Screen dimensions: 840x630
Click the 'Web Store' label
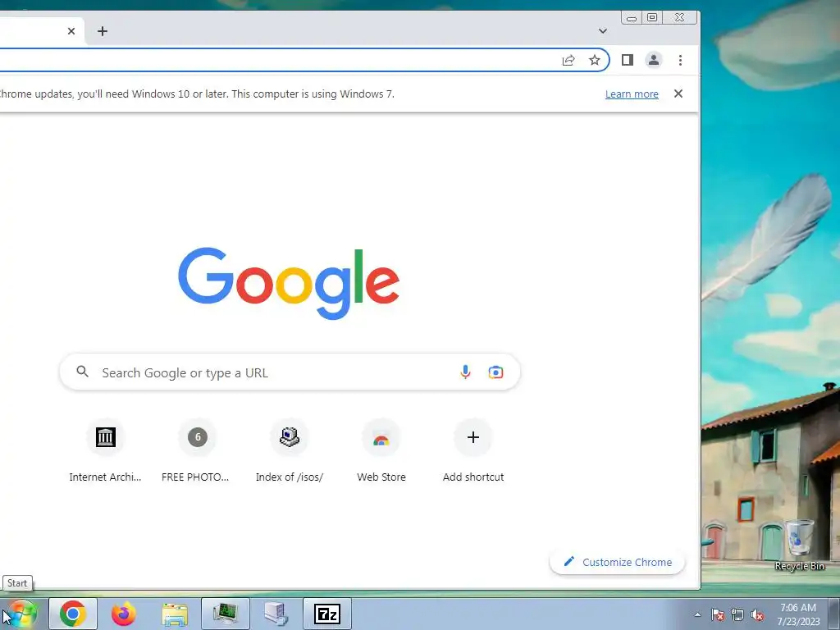point(381,477)
